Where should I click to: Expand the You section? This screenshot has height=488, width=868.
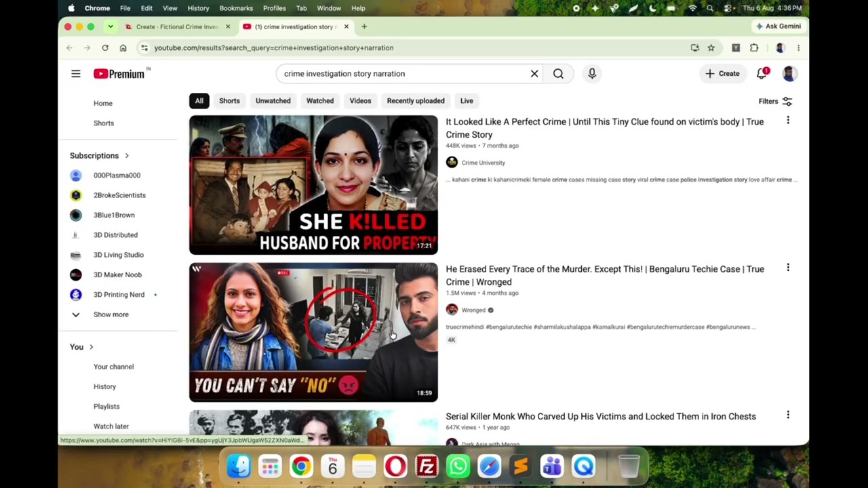pyautogui.click(x=81, y=347)
